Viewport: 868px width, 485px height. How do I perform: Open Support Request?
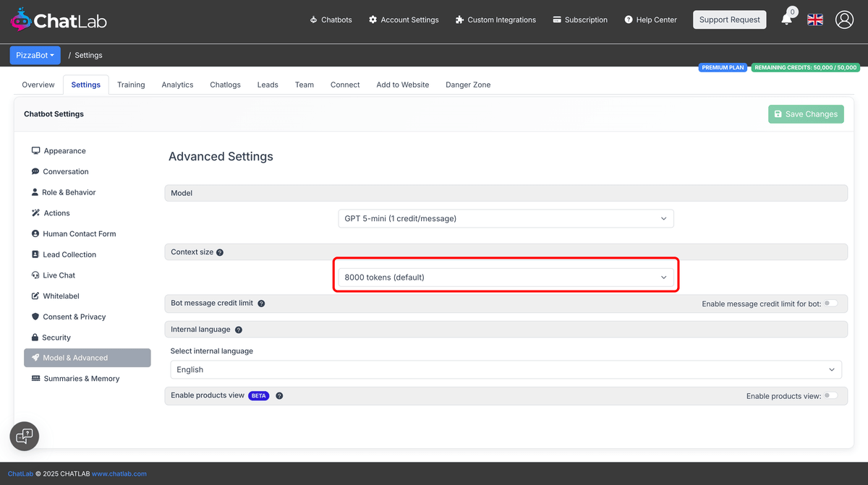coord(729,20)
